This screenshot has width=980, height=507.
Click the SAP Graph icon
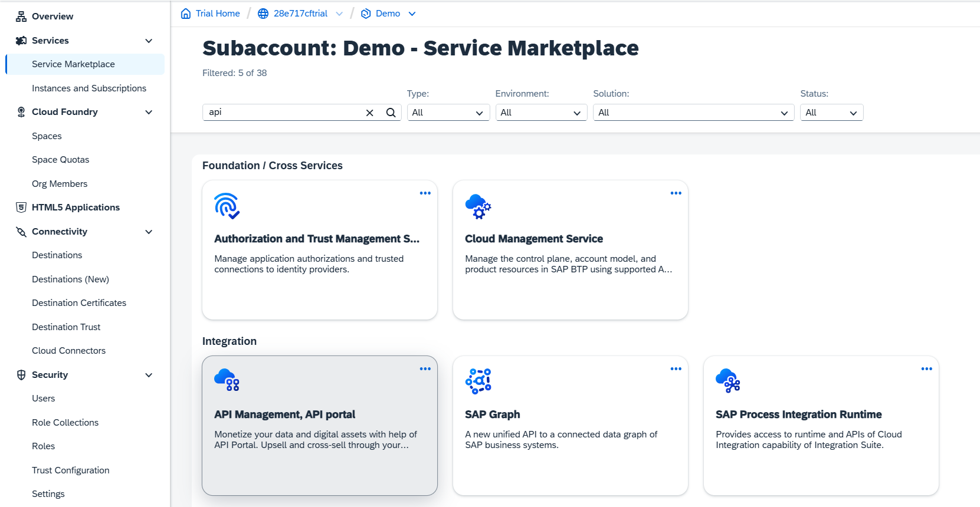tap(478, 381)
